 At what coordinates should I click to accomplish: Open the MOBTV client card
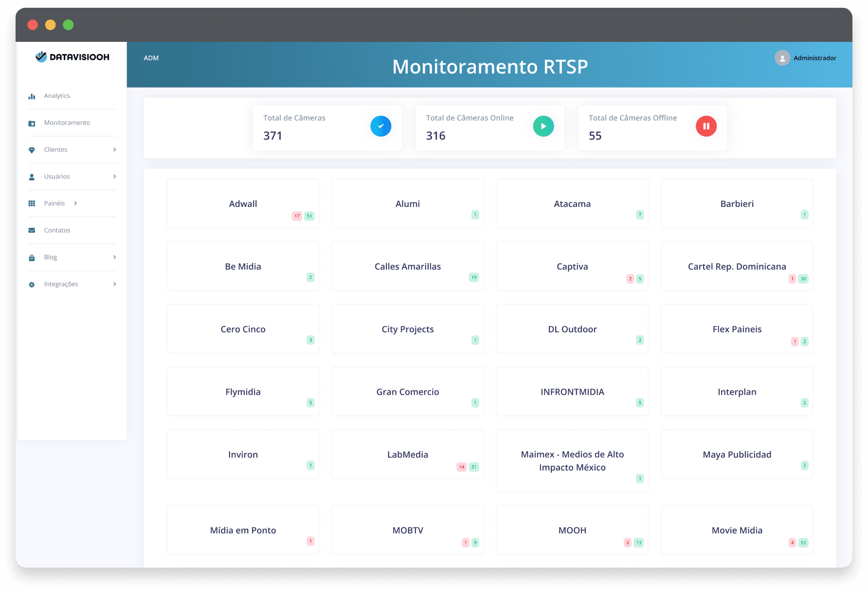tap(408, 530)
